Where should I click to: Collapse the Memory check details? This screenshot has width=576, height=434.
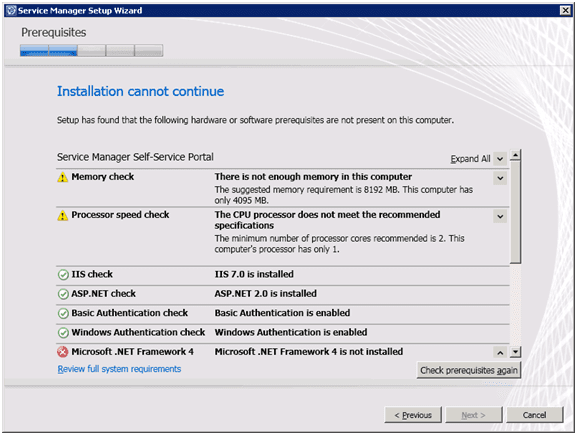(x=500, y=178)
